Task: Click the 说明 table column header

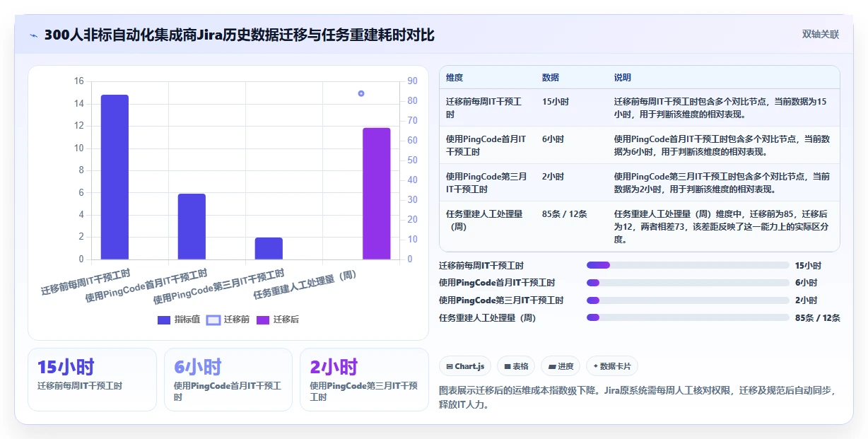Action: 623,78
